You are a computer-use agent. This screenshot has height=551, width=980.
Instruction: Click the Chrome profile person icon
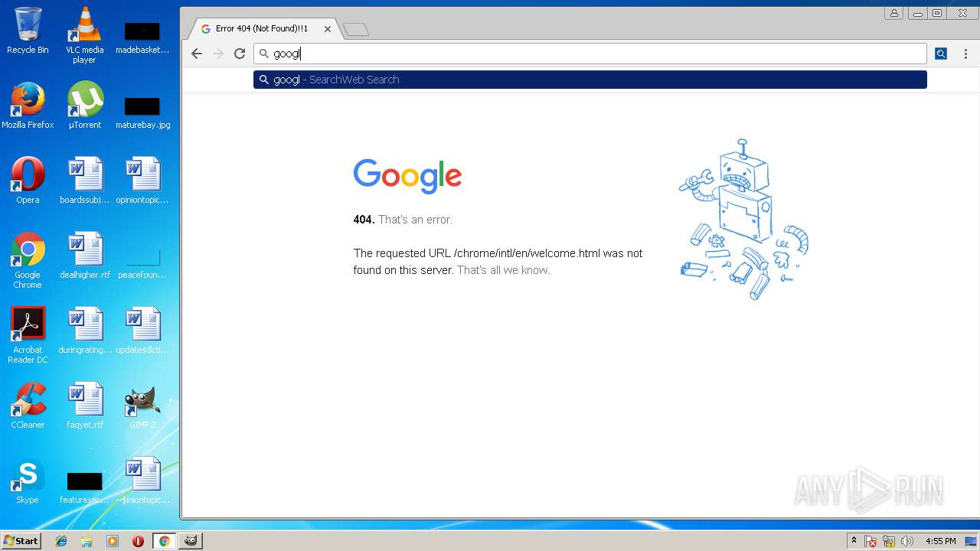(893, 13)
